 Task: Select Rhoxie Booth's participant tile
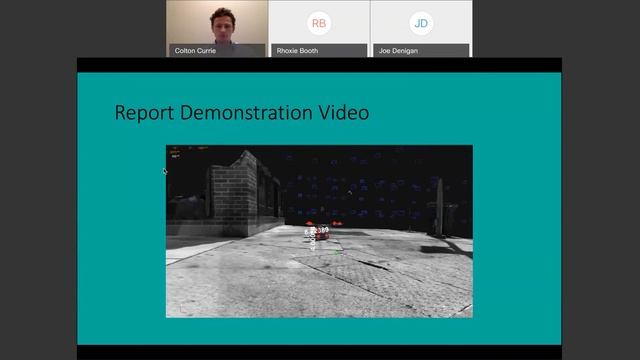pyautogui.click(x=319, y=28)
